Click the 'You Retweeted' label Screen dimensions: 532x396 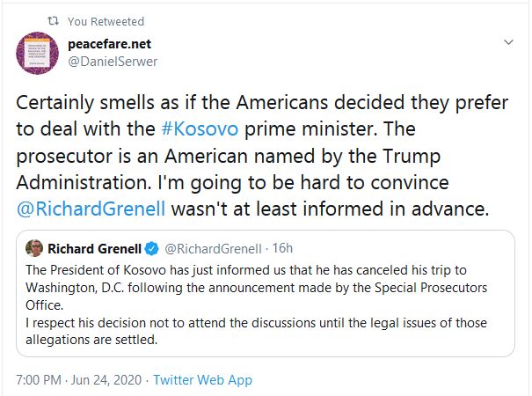coord(106,21)
